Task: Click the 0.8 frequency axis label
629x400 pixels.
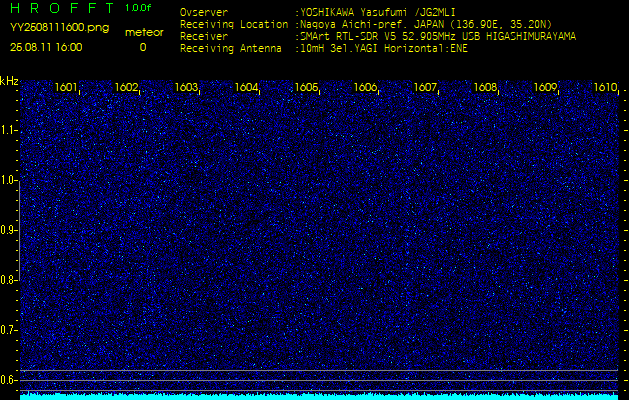Action: (8, 280)
